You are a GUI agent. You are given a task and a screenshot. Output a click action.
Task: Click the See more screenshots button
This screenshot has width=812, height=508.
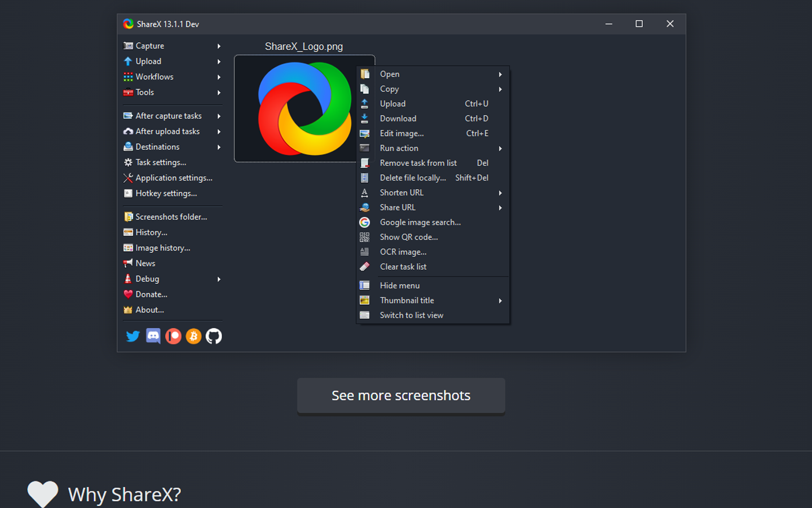tap(401, 396)
